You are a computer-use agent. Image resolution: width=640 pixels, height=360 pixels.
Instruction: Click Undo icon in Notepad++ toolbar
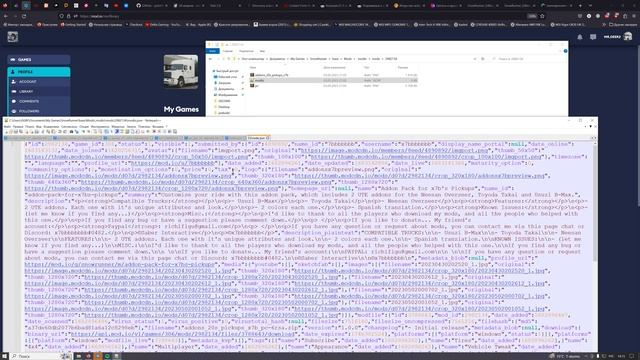tap(59, 131)
